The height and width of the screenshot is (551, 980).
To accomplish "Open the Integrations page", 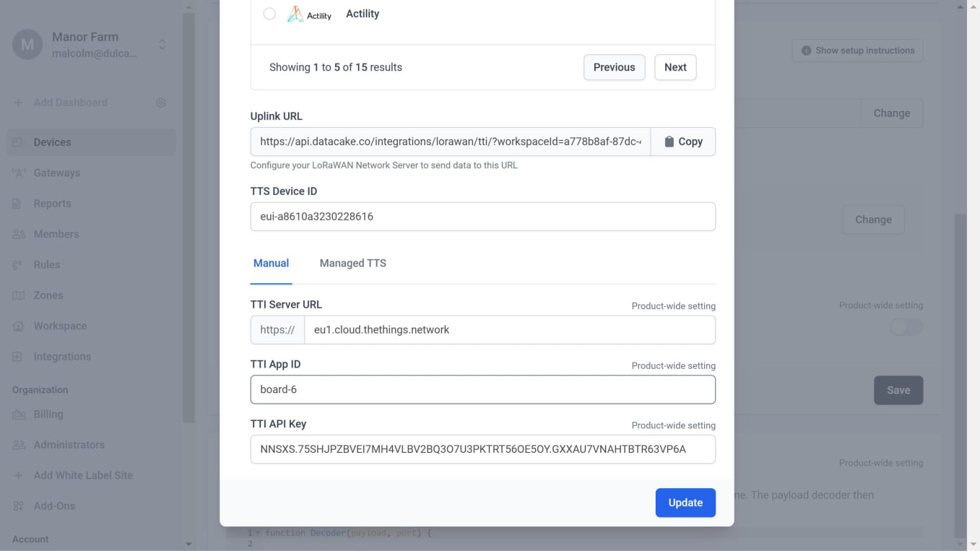I will [61, 356].
